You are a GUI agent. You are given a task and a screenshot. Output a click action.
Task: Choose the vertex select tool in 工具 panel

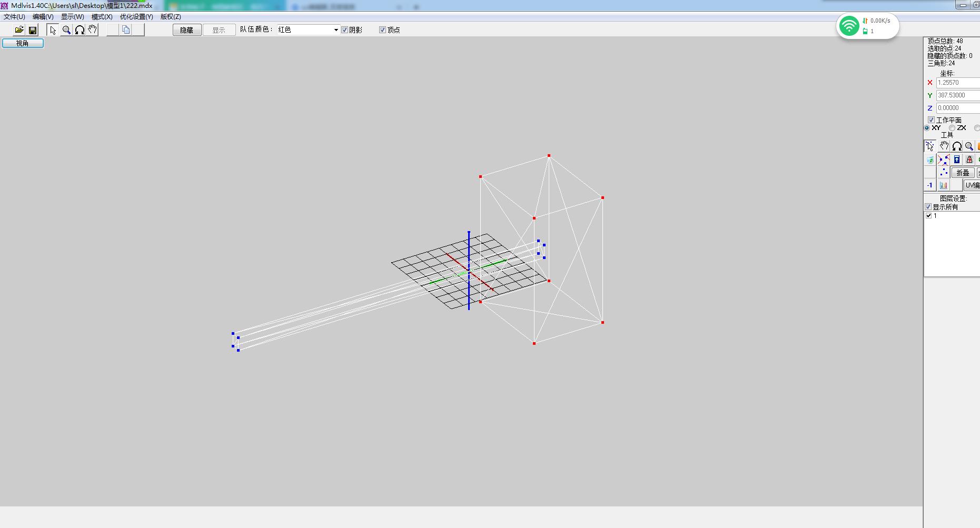pyautogui.click(x=930, y=146)
